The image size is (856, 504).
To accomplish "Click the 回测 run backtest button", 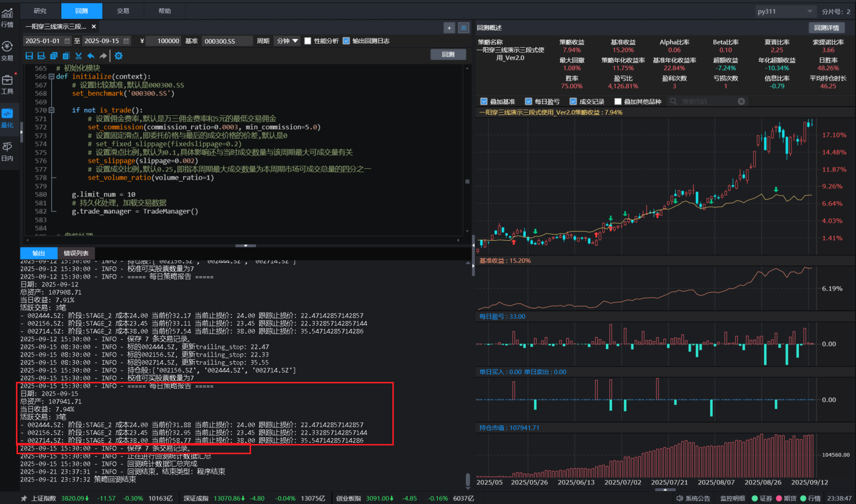I will pyautogui.click(x=448, y=54).
